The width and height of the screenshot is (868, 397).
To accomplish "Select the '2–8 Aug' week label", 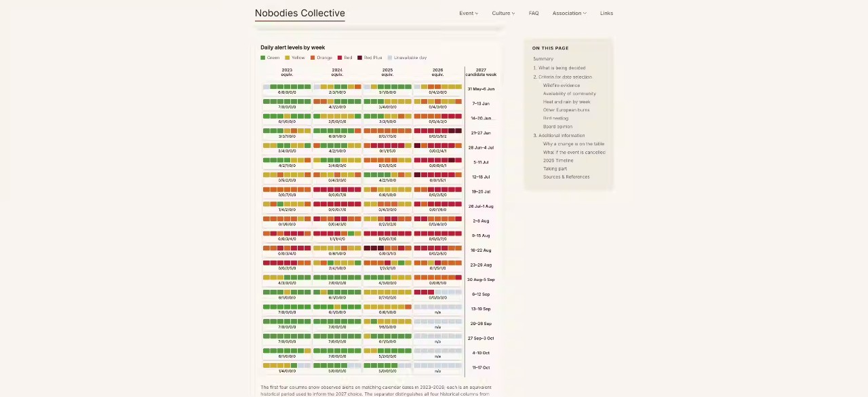I will tap(481, 221).
